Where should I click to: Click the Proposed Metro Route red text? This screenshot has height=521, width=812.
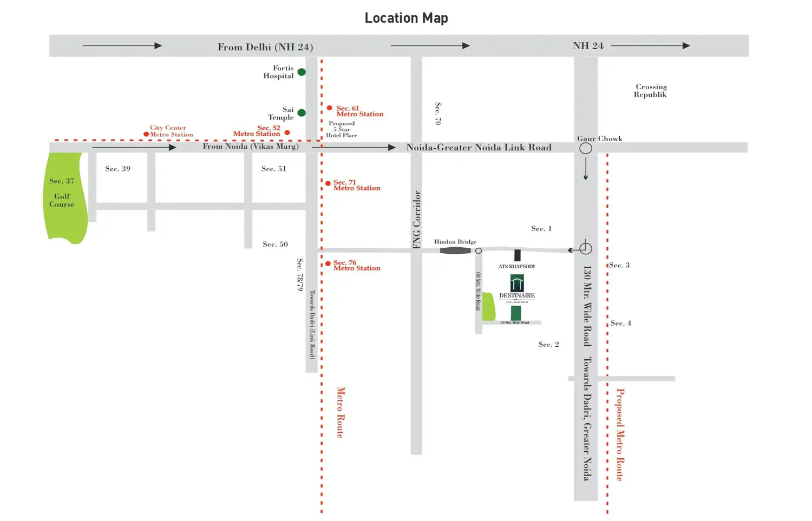coord(620,434)
